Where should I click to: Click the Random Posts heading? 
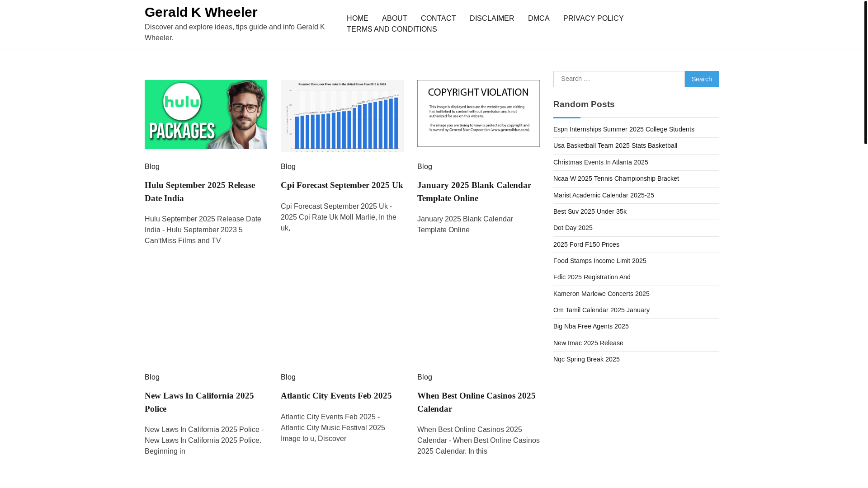tap(584, 104)
